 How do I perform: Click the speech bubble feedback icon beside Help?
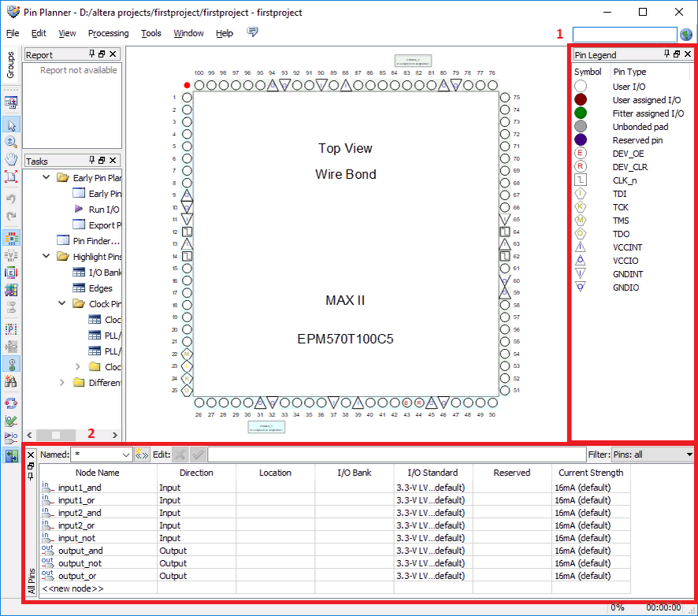click(252, 32)
